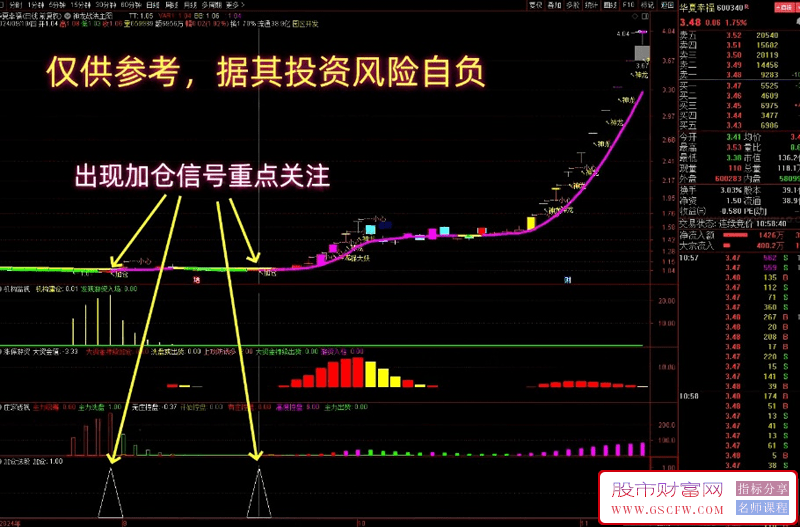Click the 叠加 overlay toolbar button

click(554, 5)
